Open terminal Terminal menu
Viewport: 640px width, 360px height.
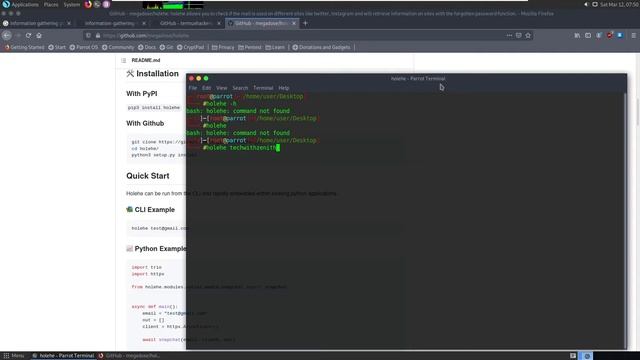coord(263,88)
